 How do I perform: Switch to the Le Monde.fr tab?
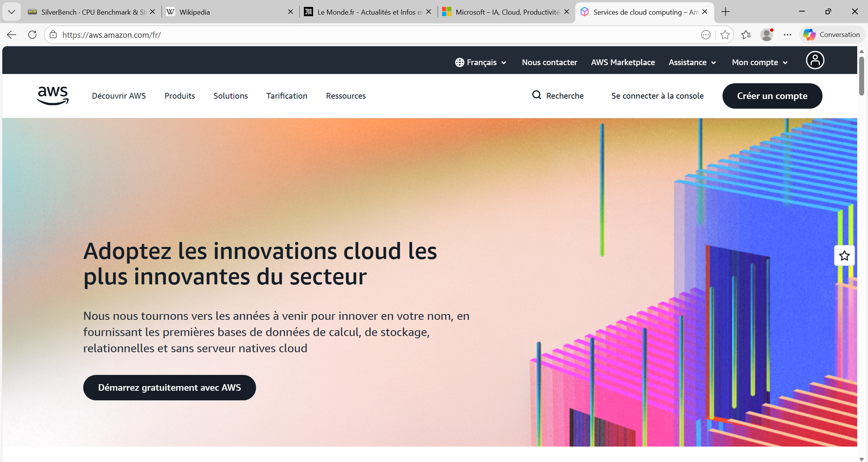[x=368, y=12]
